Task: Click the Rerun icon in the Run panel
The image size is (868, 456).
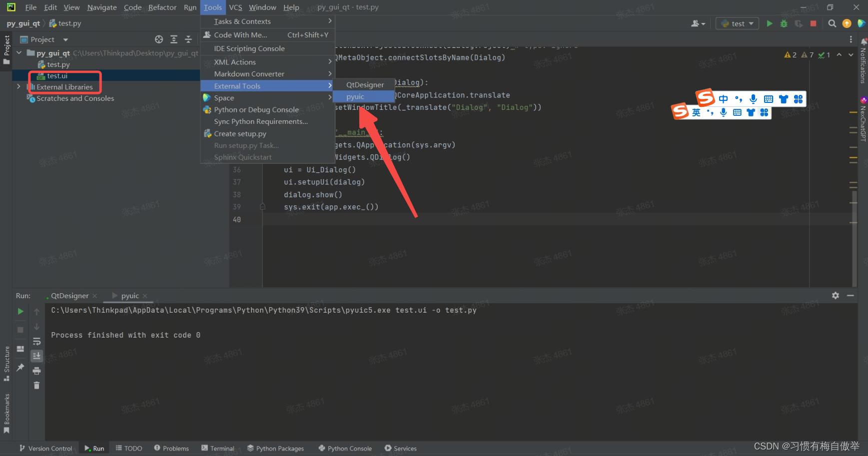Action: coord(20,311)
